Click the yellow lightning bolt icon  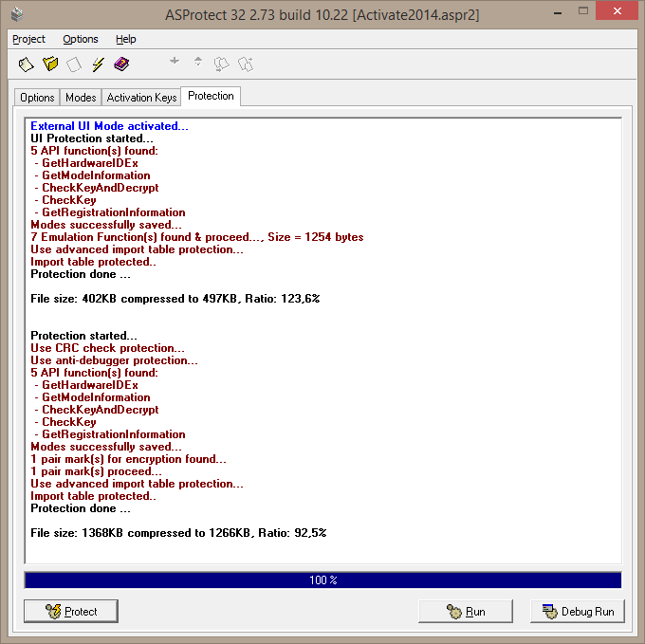coord(98,64)
